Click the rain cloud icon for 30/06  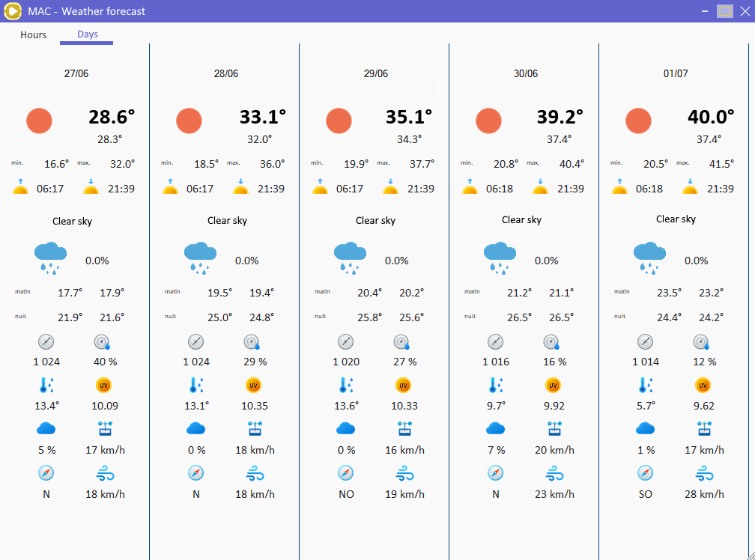tap(500, 258)
